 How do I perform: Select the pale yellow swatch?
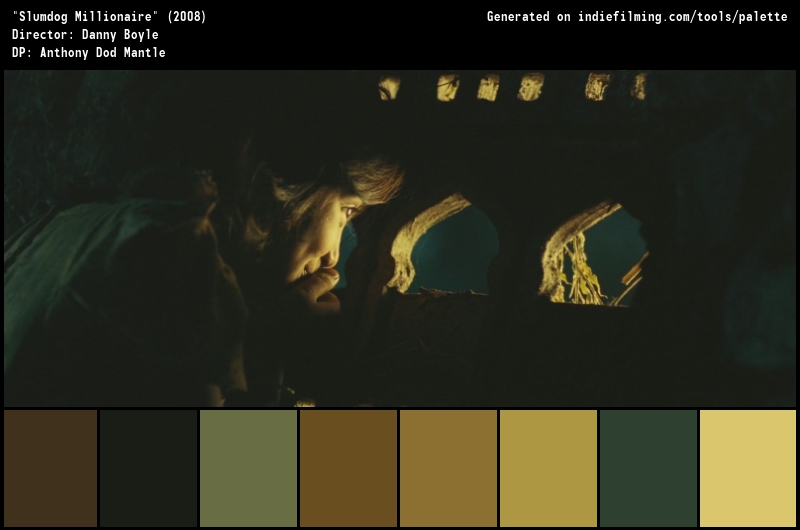pyautogui.click(x=748, y=468)
